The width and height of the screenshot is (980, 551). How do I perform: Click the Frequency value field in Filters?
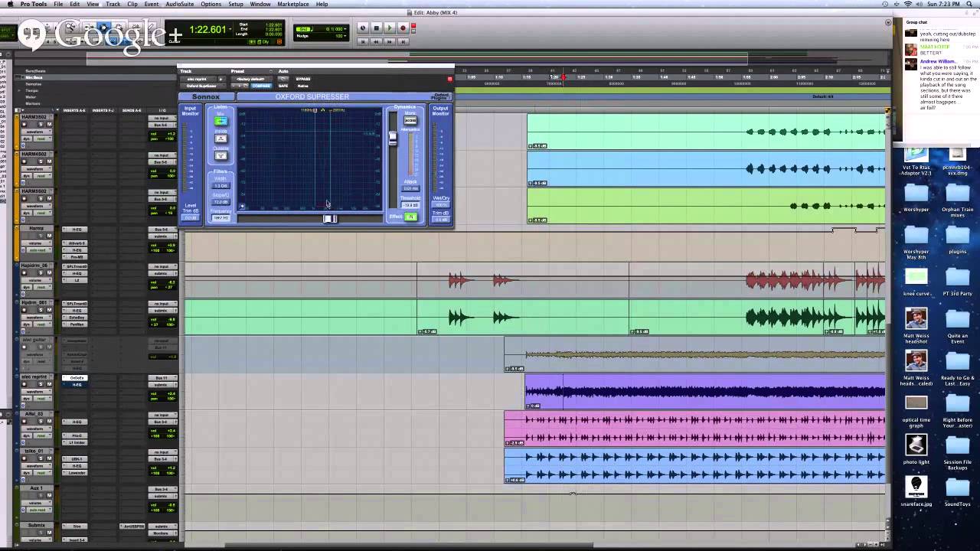(221, 218)
